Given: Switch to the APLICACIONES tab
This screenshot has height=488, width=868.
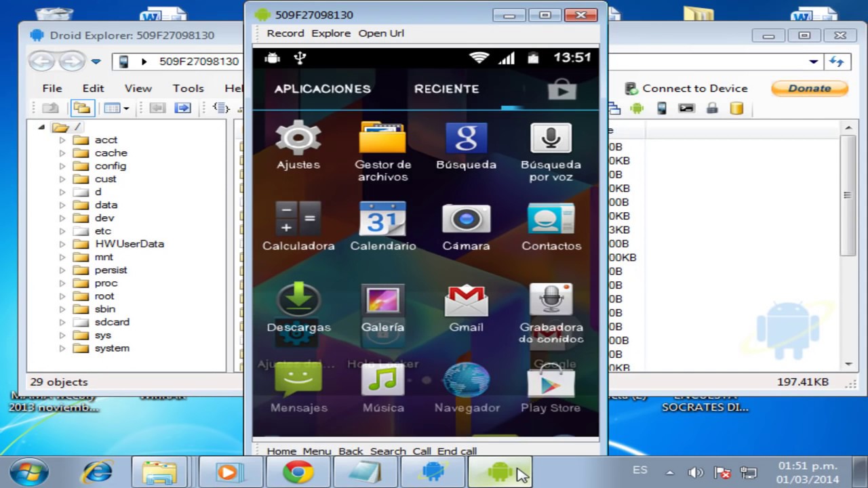Looking at the screenshot, I should [322, 89].
